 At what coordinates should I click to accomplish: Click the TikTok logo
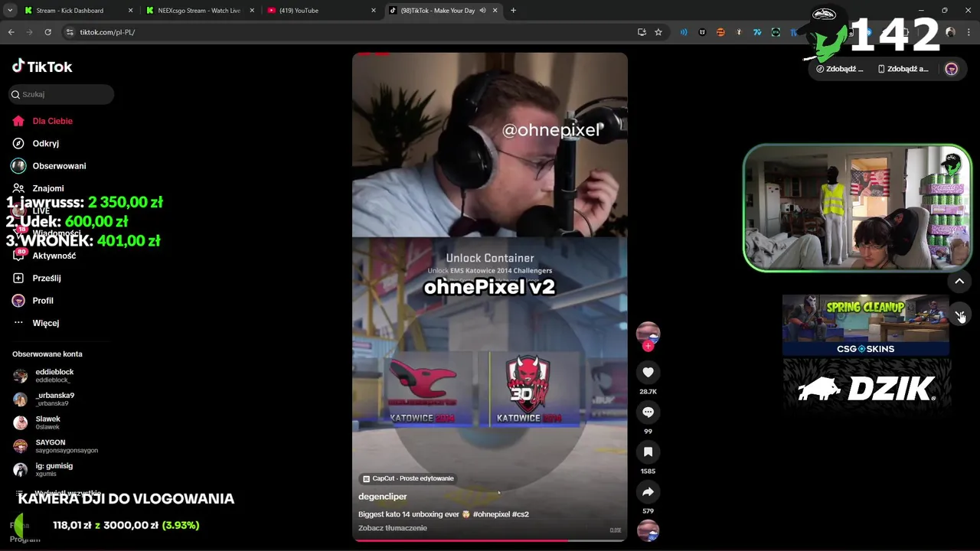(x=42, y=67)
